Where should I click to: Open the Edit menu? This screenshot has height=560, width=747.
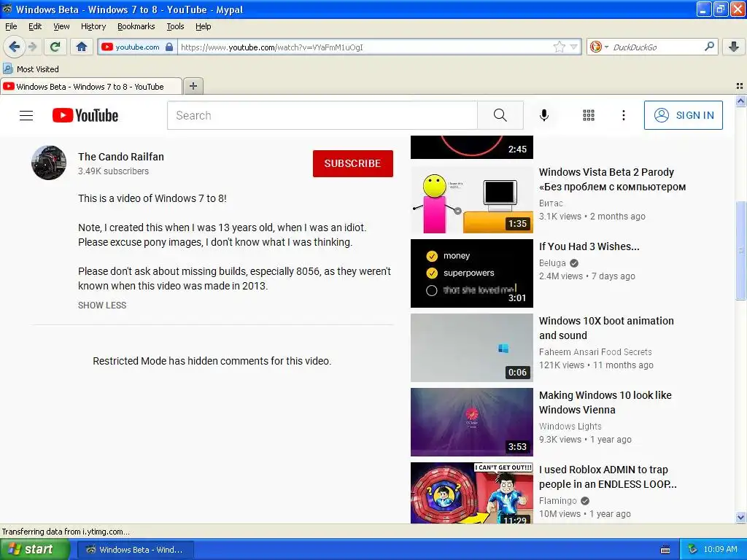(35, 26)
